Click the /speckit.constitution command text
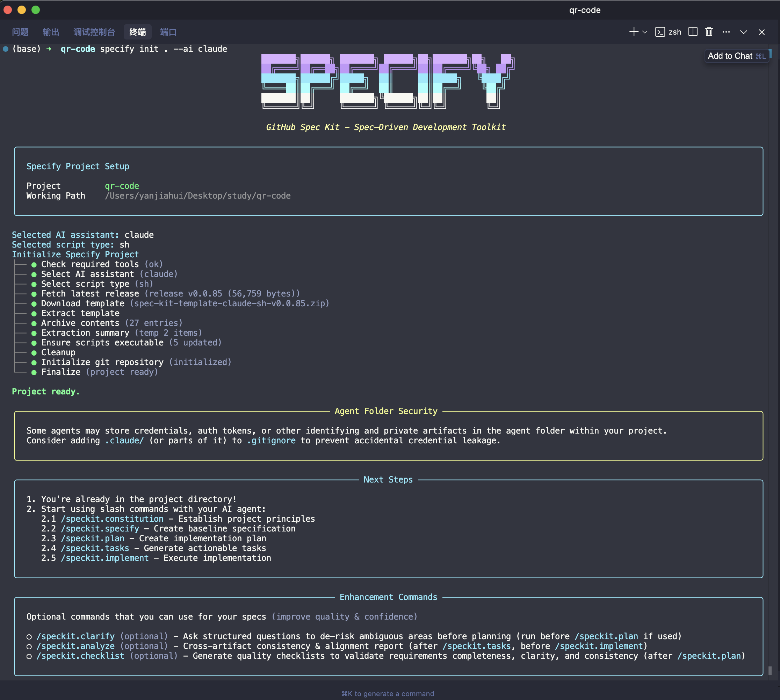The width and height of the screenshot is (780, 700). [112, 519]
